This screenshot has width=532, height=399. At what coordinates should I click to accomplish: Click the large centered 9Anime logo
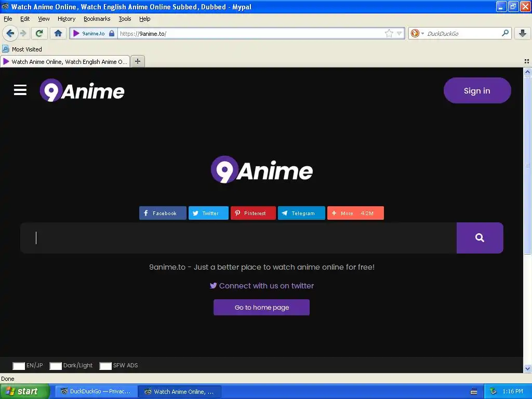pos(262,170)
